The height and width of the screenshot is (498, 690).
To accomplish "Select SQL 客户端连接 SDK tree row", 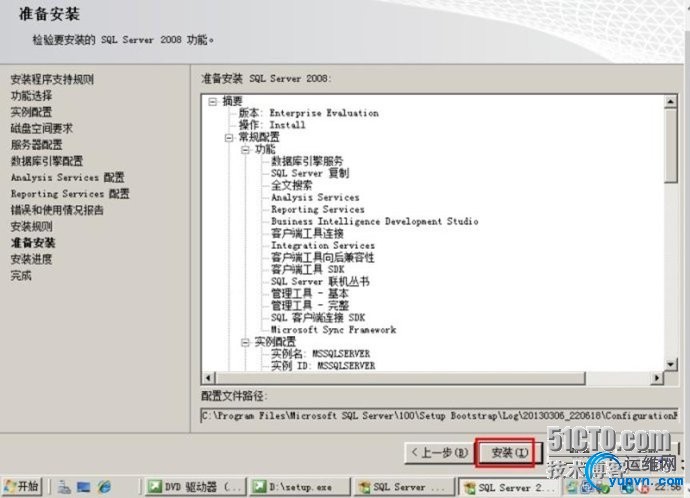I will (x=318, y=318).
